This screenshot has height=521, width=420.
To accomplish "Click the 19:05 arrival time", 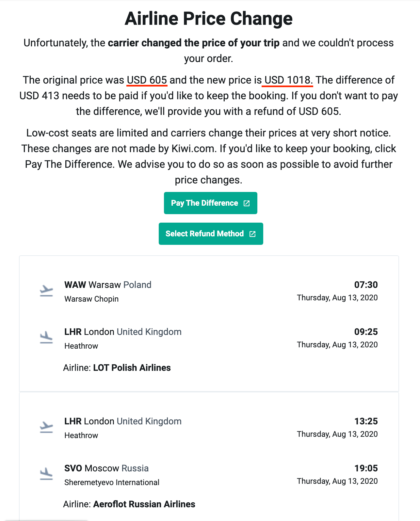I will click(366, 468).
